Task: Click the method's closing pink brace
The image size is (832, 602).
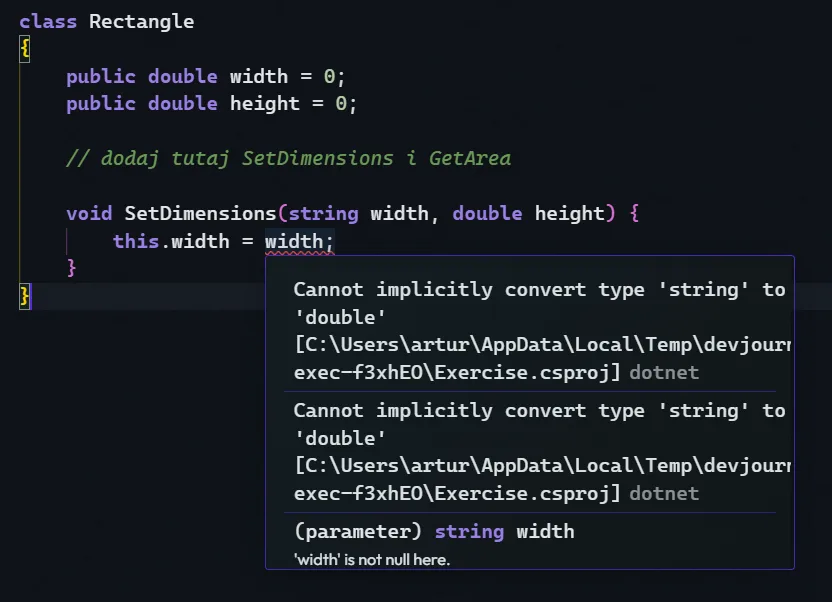Action: (71, 268)
